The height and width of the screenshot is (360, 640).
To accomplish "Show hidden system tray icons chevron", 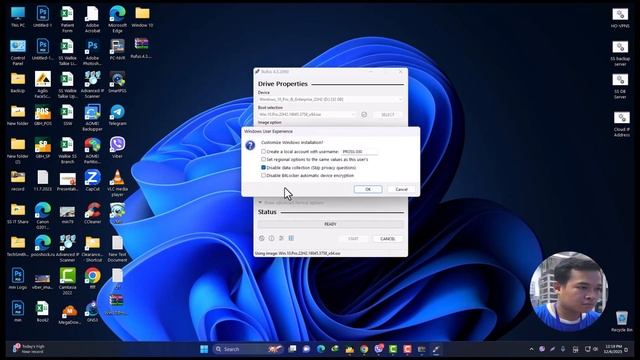I will (x=531, y=349).
